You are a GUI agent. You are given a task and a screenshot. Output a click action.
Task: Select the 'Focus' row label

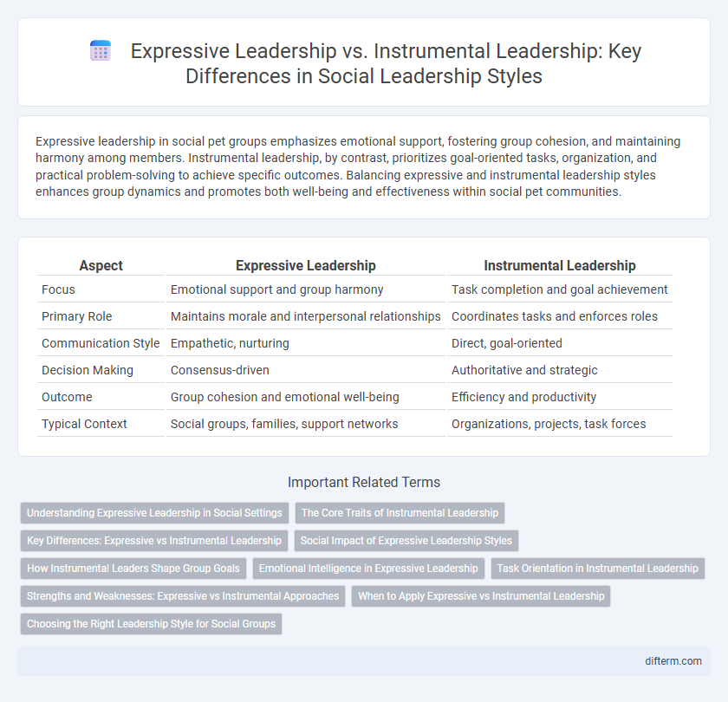point(58,289)
